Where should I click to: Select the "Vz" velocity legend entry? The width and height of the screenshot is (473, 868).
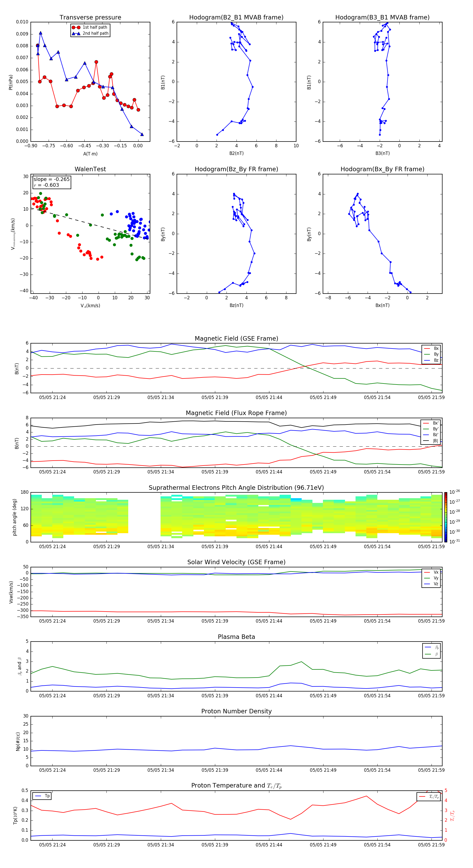point(431,584)
